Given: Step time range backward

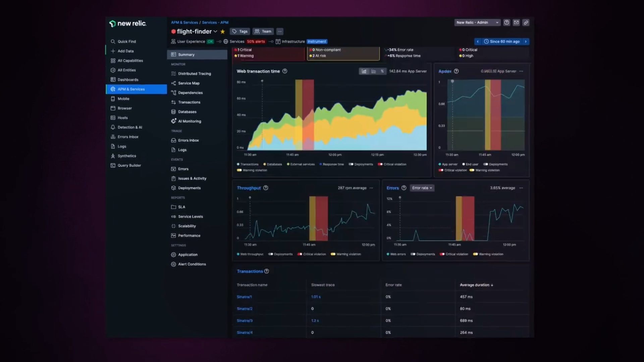Looking at the screenshot, I should (x=478, y=42).
